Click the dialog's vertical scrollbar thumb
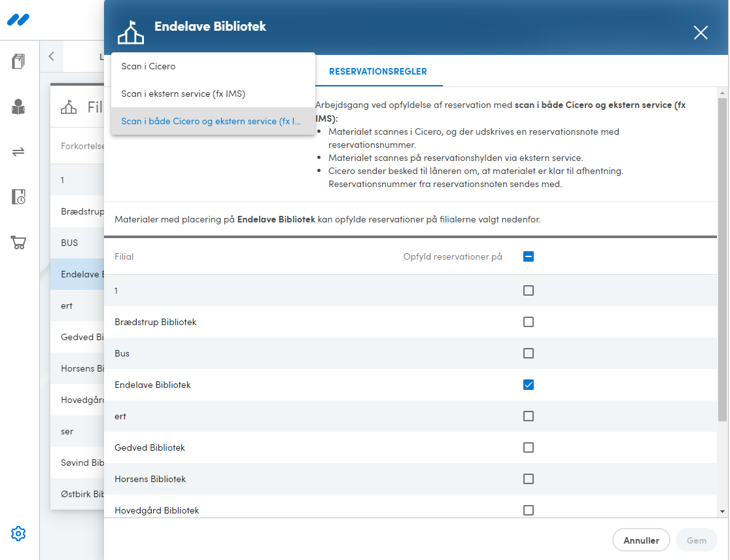This screenshot has width=730, height=560. pyautogui.click(x=723, y=259)
